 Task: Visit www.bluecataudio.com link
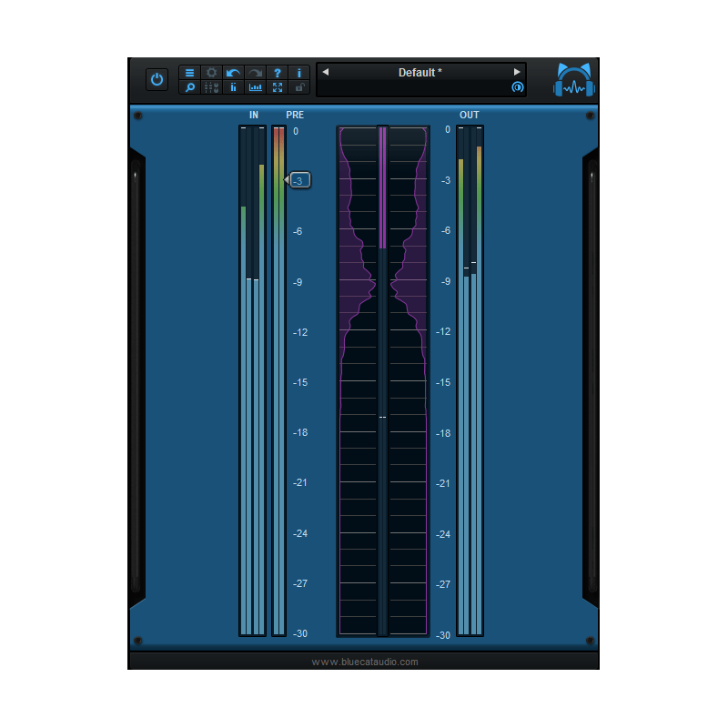pos(364,662)
